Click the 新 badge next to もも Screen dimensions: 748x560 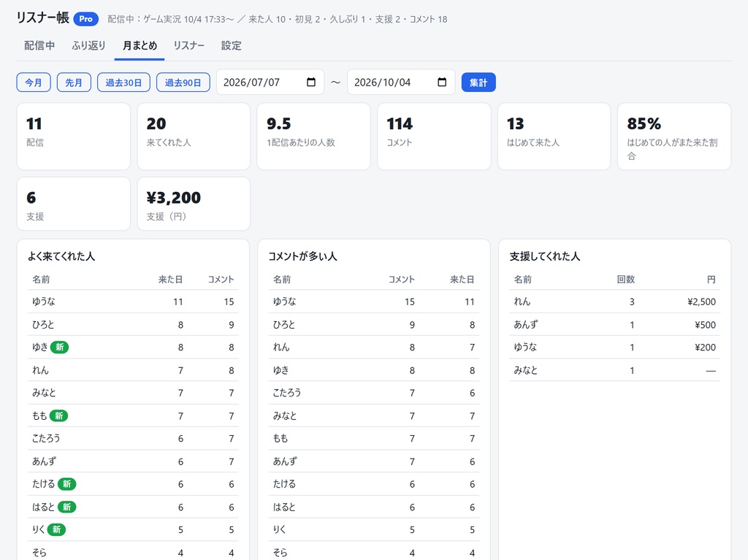[x=58, y=416]
